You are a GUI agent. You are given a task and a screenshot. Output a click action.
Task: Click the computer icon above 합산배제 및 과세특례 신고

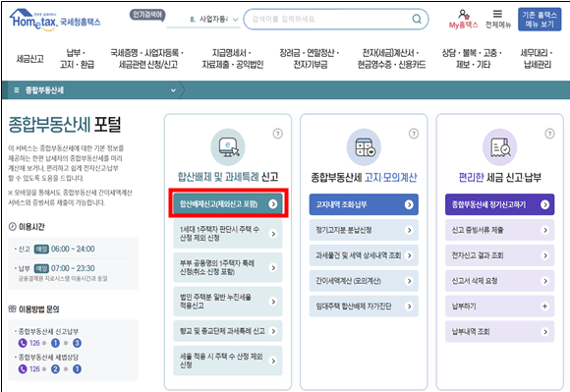(x=228, y=147)
